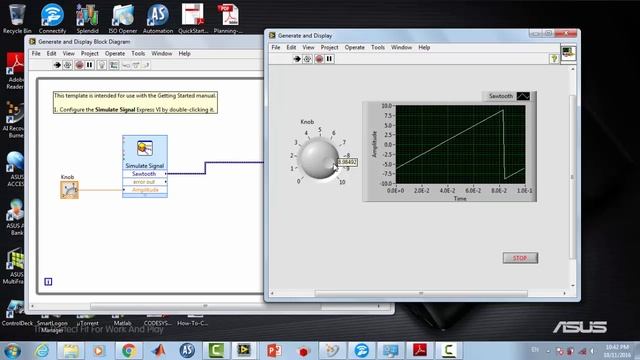Open Operate menu in Block Diagram window
Viewport: 640px width, 360px height.
[115, 53]
